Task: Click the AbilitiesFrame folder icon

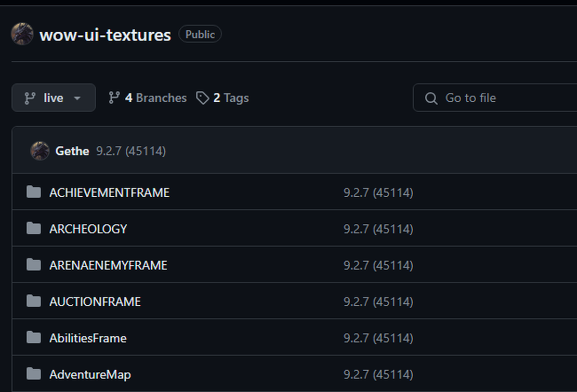Action: click(34, 338)
